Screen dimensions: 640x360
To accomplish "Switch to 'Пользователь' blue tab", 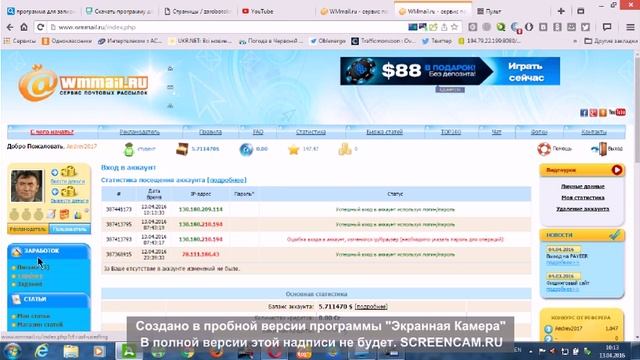I will click(70, 229).
